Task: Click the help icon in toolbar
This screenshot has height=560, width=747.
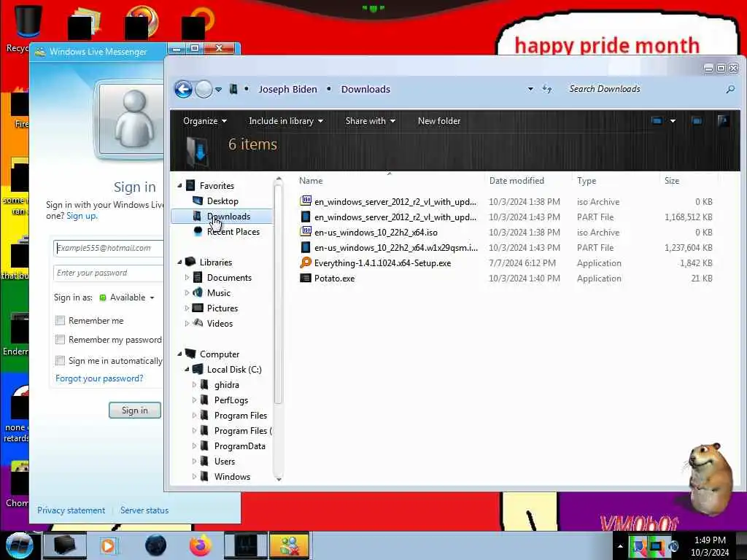Action: pyautogui.click(x=723, y=121)
